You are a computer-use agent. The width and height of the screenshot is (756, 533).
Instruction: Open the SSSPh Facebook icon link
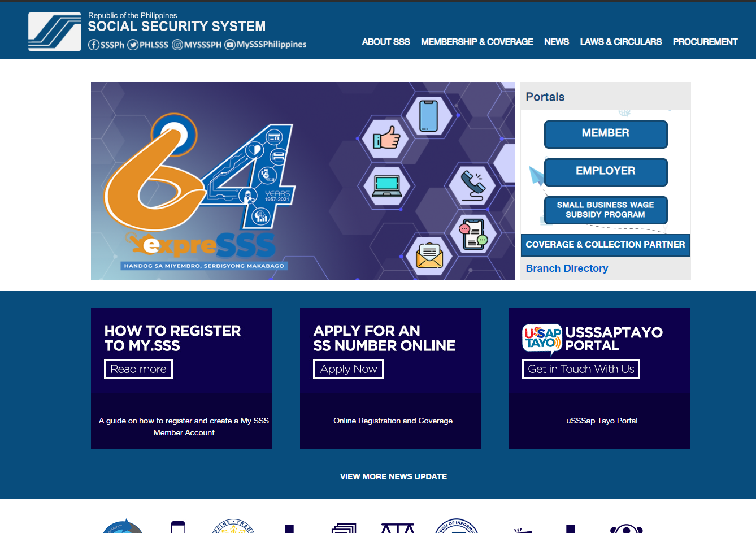pos(94,45)
